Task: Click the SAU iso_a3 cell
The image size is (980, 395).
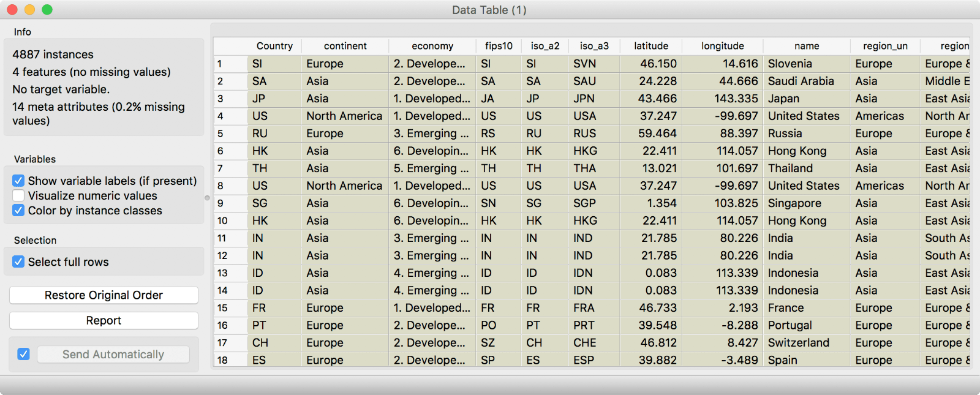Action: pos(594,81)
